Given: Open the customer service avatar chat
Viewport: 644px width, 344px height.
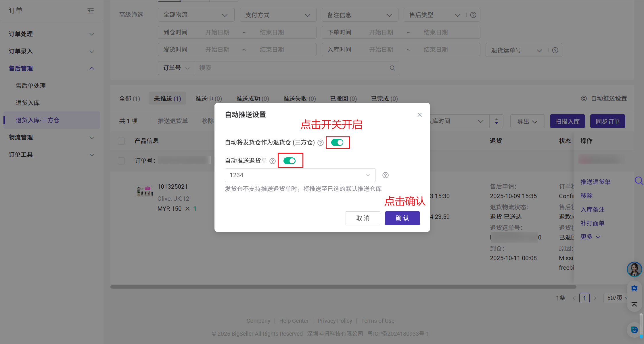Looking at the screenshot, I should coord(634,269).
